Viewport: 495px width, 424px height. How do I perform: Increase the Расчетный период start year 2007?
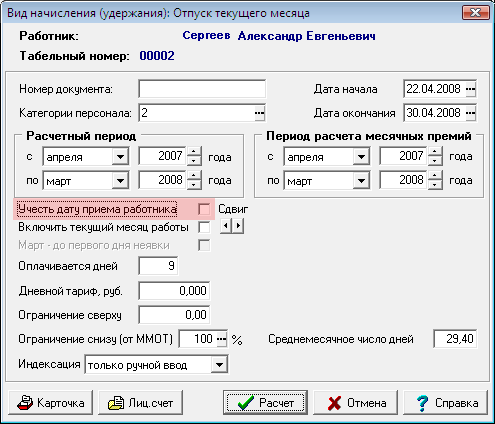pyautogui.click(x=194, y=152)
